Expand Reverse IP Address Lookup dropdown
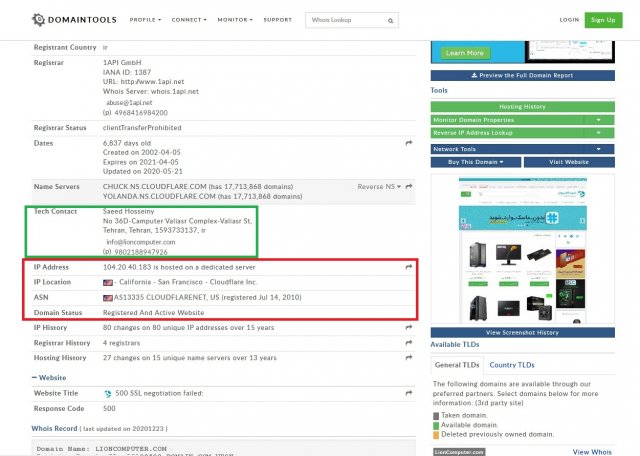This screenshot has height=456, width=640. tap(598, 132)
